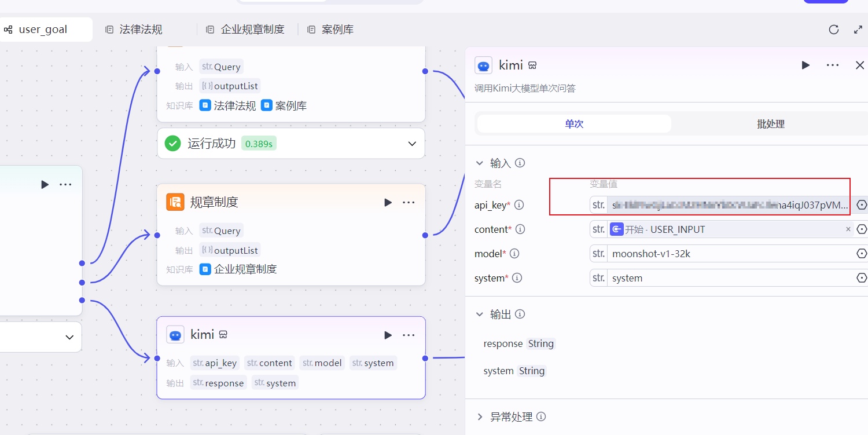This screenshot has height=435, width=868.
Task: Click the response output chip on kimi node
Action: click(218, 383)
